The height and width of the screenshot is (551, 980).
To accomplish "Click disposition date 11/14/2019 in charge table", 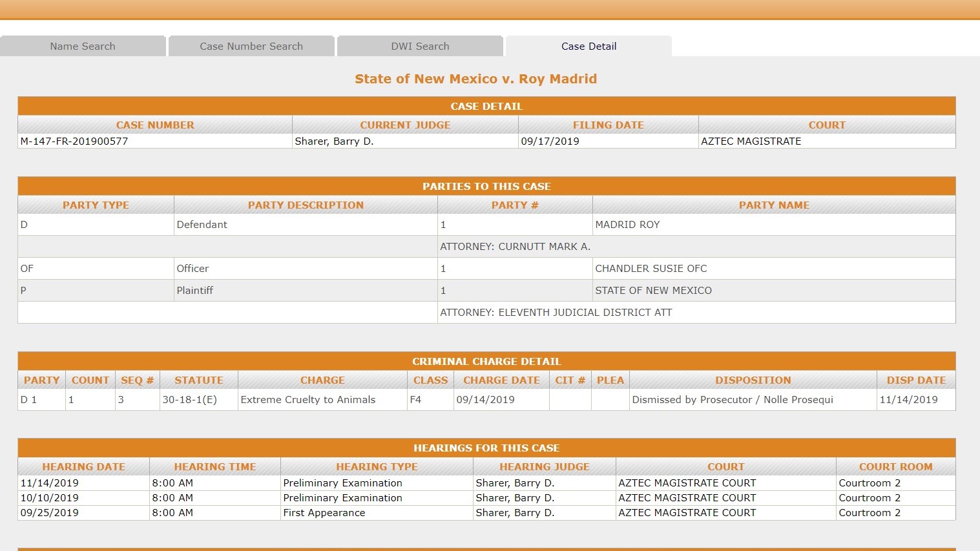I will click(908, 400).
